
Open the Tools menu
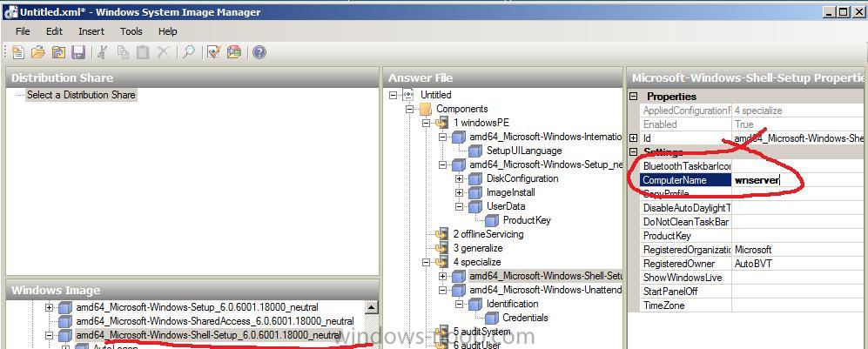click(131, 31)
